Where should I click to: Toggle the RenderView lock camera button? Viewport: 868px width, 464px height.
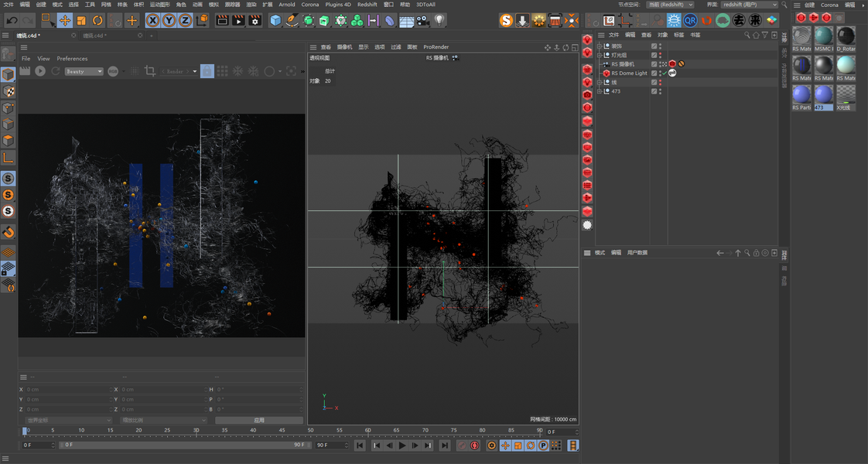click(207, 71)
